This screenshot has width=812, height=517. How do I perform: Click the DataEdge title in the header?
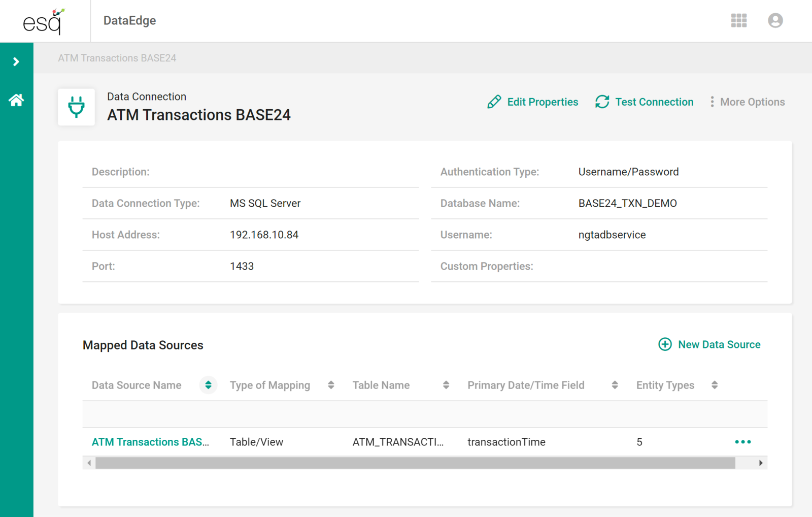pos(129,21)
